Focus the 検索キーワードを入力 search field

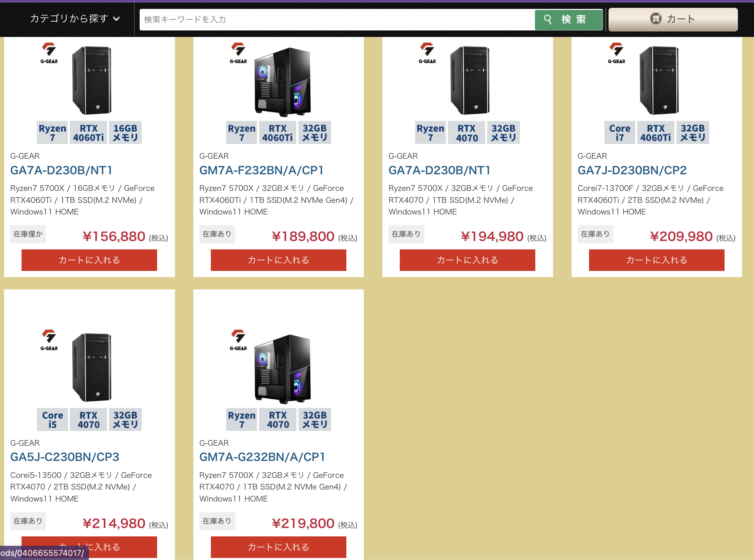[x=337, y=19]
